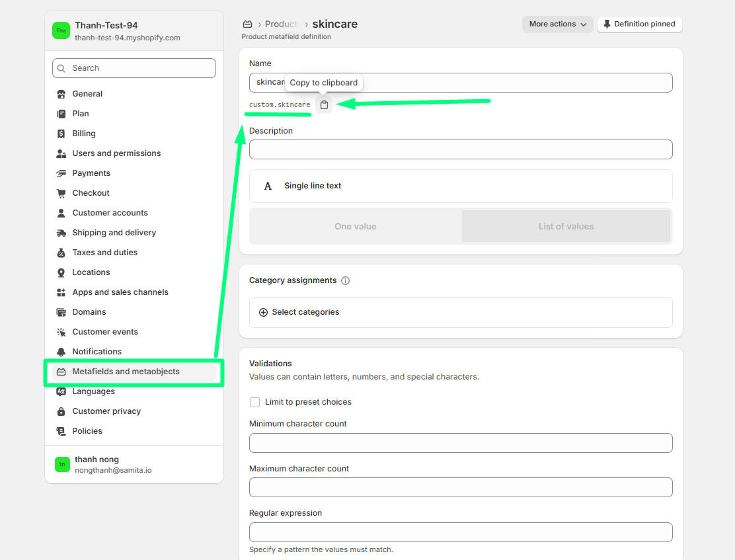Open the More actions dropdown
This screenshot has width=735, height=560.
click(557, 24)
